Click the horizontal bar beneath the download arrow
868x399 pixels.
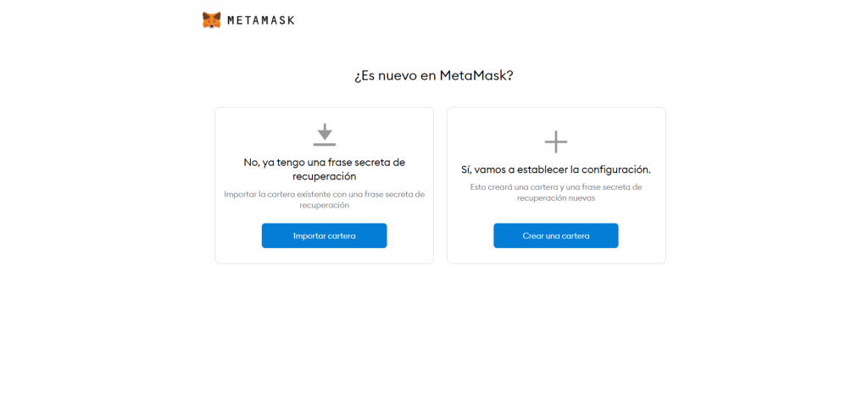[x=325, y=145]
